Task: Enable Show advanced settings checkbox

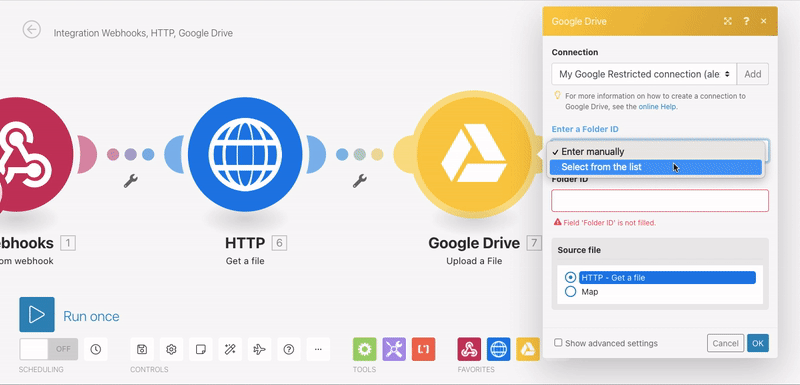Action: pos(558,343)
